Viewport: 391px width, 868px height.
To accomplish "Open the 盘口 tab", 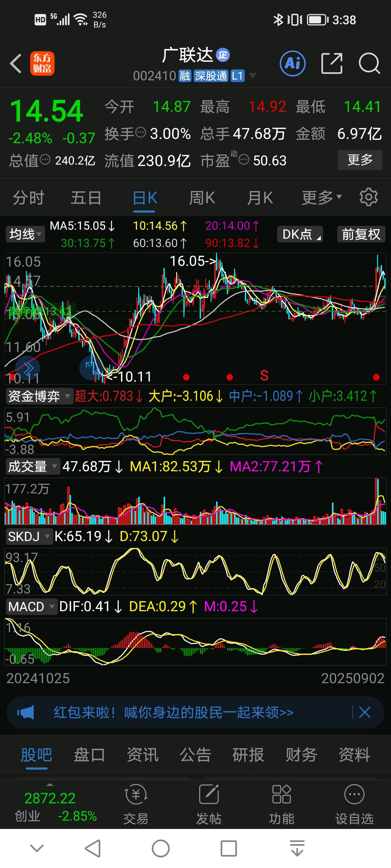I will point(89,755).
